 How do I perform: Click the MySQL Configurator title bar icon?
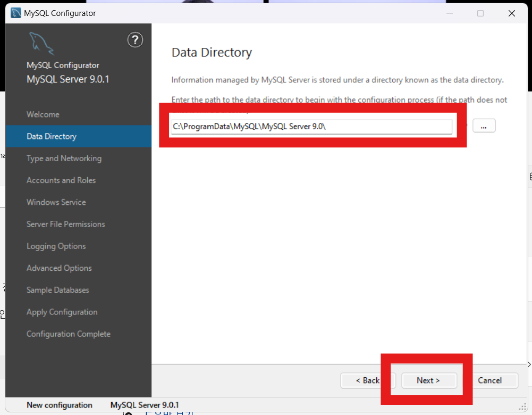(16, 13)
